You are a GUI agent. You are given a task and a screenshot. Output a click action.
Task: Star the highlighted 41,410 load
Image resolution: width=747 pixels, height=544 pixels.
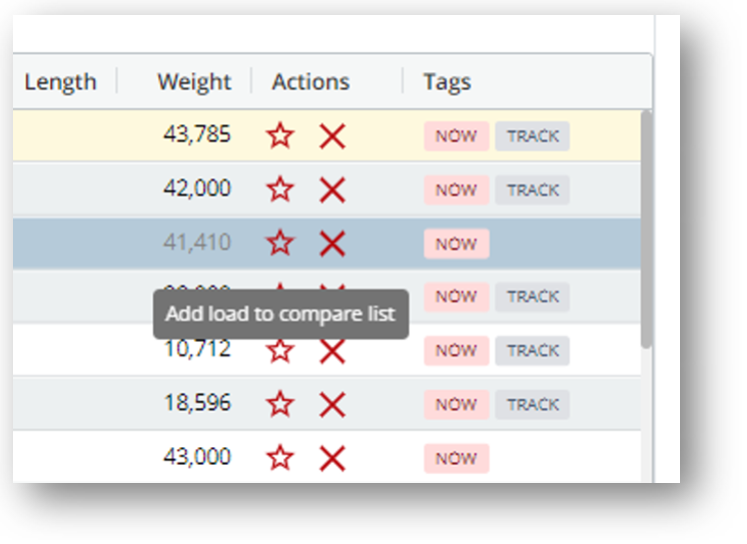coord(281,243)
